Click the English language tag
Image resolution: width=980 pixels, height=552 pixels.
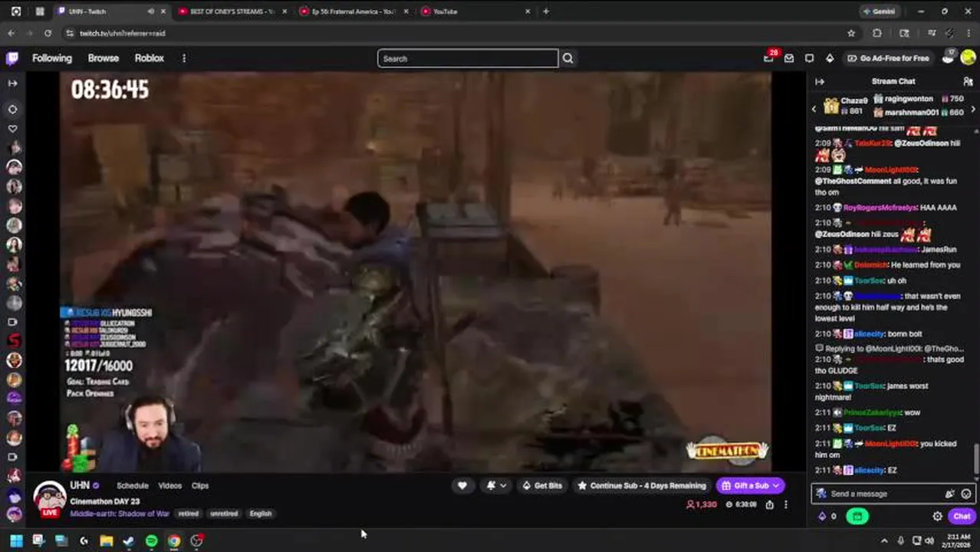[x=261, y=514]
